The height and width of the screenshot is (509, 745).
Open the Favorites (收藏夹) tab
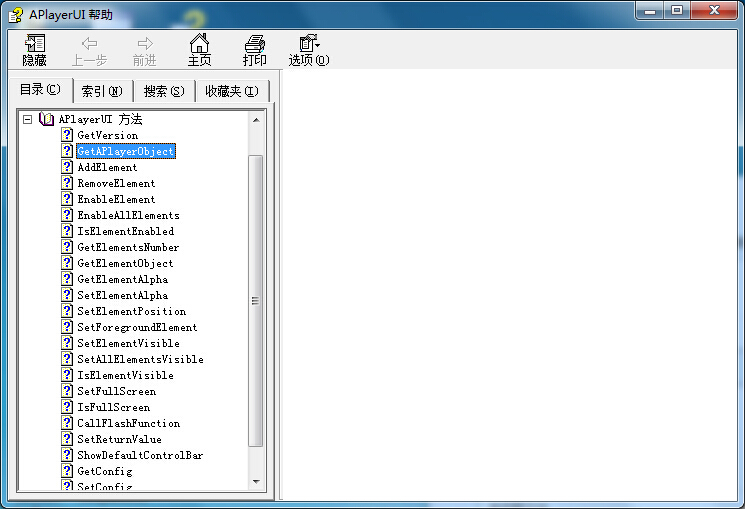[x=232, y=91]
